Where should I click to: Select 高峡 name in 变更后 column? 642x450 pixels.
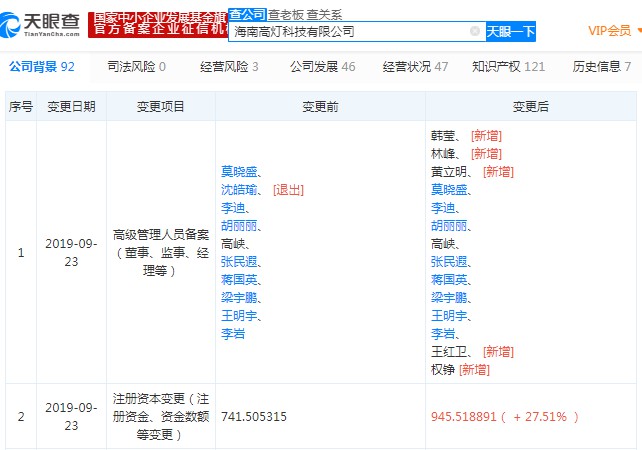pyautogui.click(x=443, y=244)
